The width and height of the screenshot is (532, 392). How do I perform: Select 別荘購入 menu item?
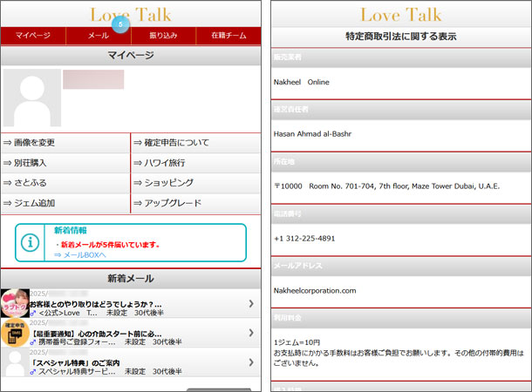pos(65,163)
